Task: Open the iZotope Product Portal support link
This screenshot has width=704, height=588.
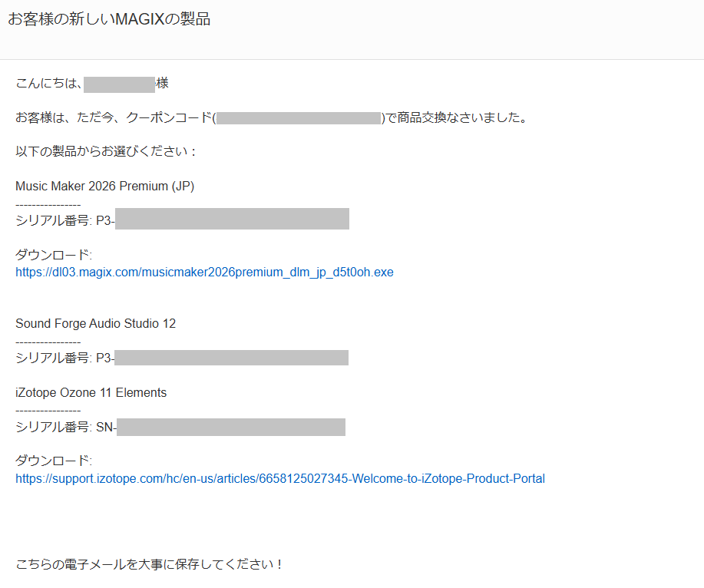Action: 280,479
